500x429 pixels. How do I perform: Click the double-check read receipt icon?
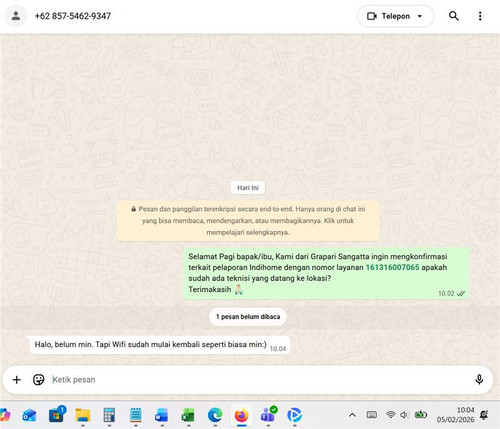(x=461, y=294)
